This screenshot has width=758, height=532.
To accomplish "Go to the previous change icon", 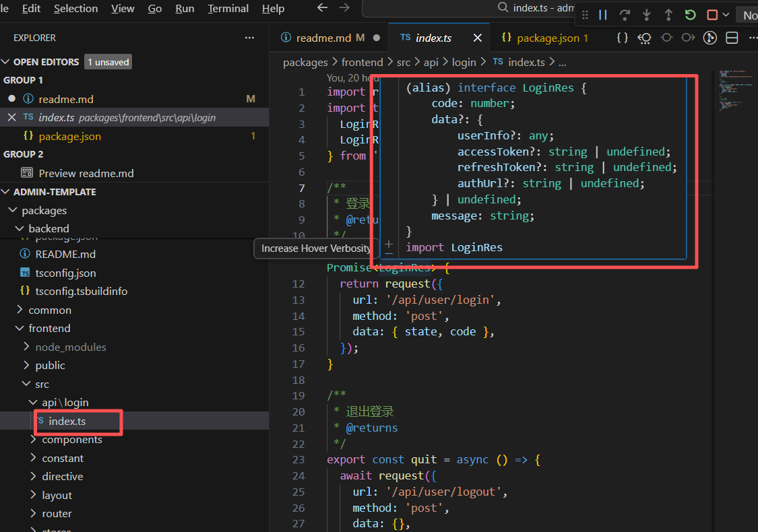I will (x=666, y=38).
